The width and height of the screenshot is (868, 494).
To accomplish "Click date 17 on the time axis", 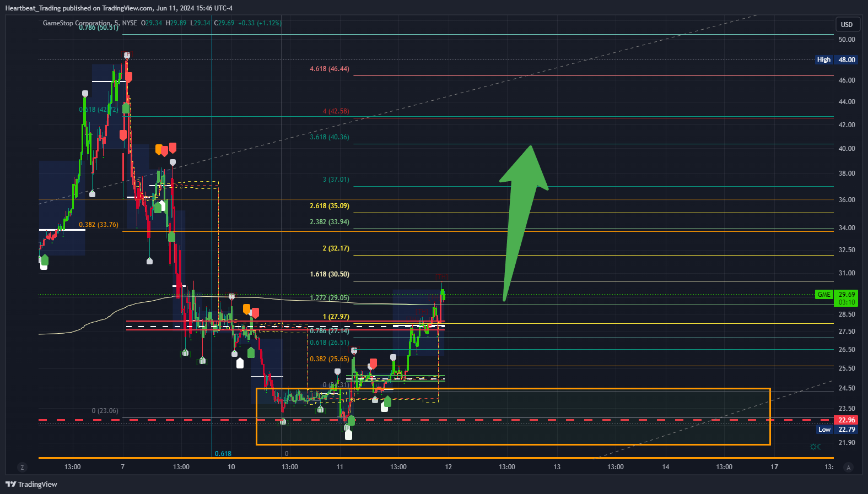I will [x=774, y=467].
